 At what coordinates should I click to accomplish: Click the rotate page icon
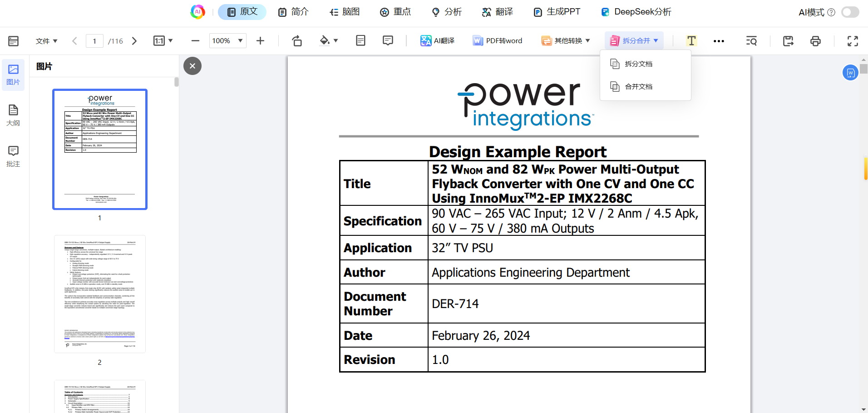[297, 41]
